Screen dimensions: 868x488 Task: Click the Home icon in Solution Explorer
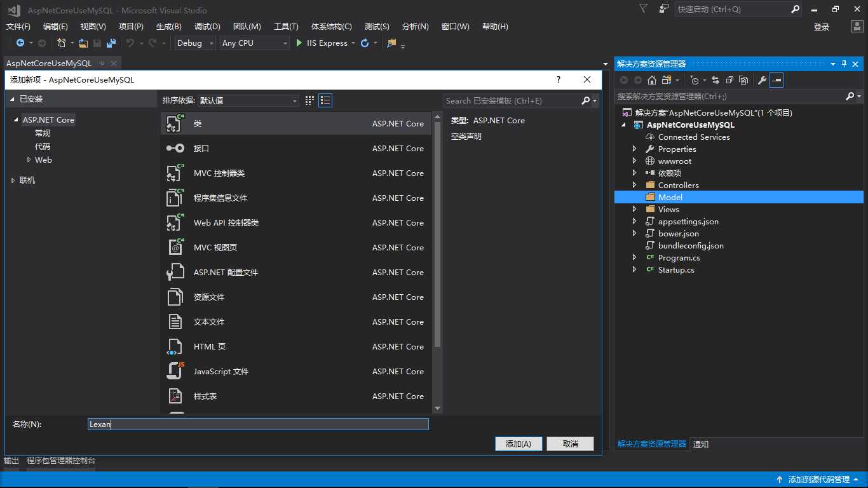(x=652, y=80)
